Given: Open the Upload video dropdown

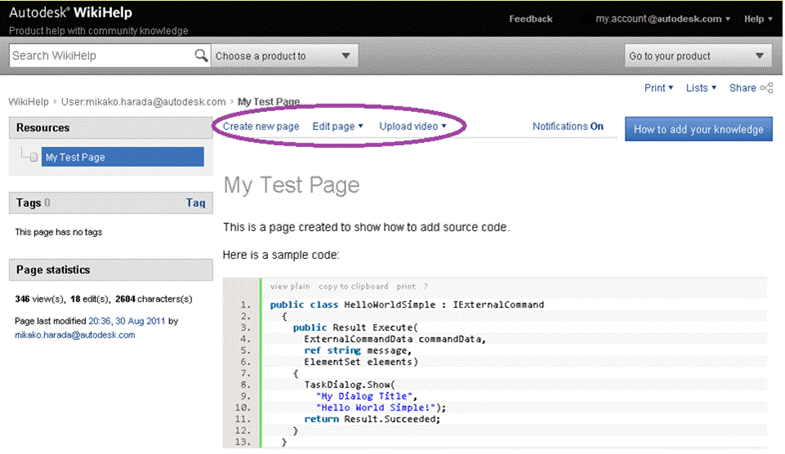Looking at the screenshot, I should click(413, 126).
